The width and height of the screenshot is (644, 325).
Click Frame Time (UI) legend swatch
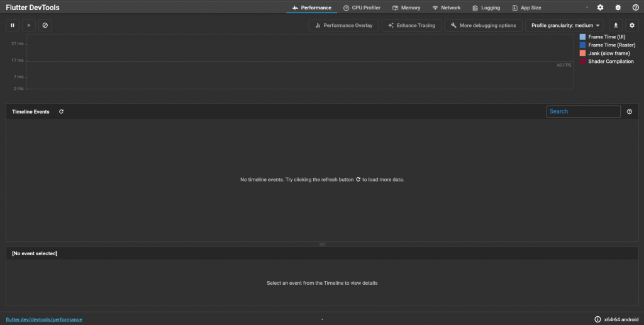[582, 37]
